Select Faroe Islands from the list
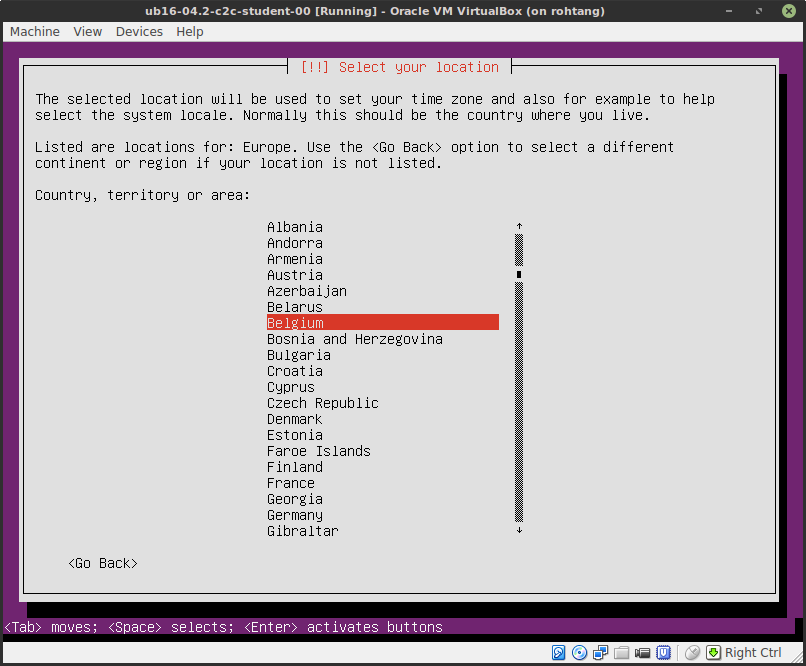806x666 pixels. [x=318, y=450]
